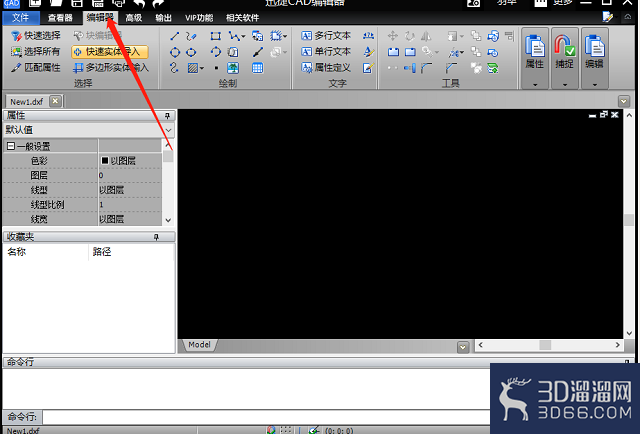Insert 单行文本 single-line text

click(x=326, y=51)
